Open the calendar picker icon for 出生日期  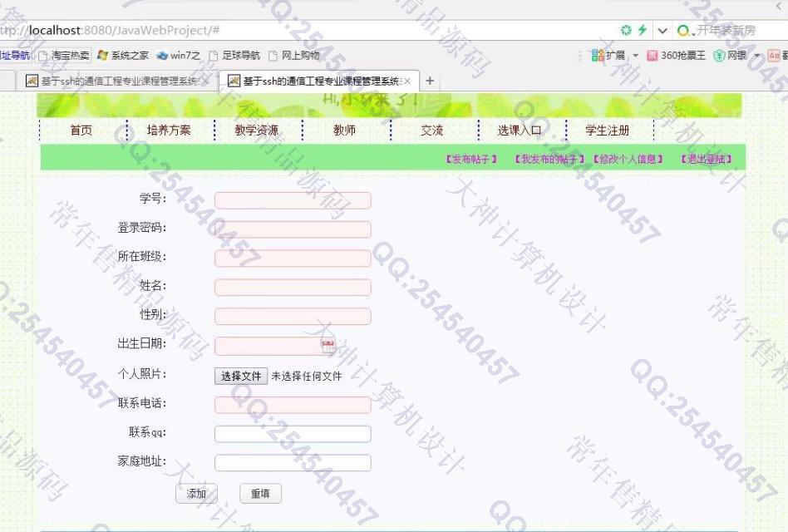[328, 345]
